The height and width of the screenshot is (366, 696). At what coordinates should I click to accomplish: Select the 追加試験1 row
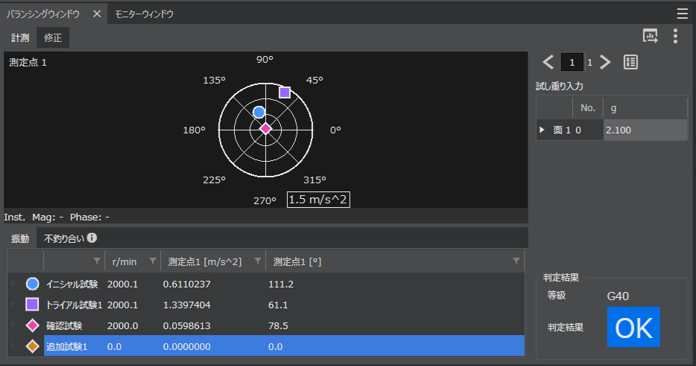(x=266, y=346)
